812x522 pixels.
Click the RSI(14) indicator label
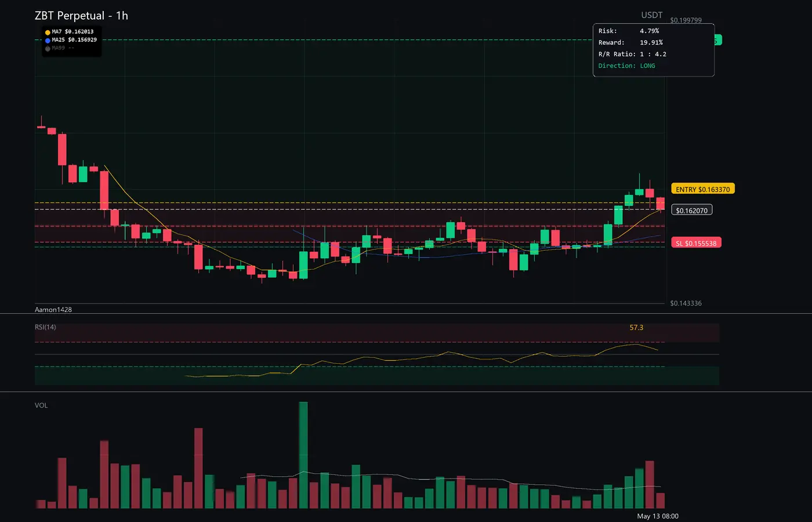(x=45, y=327)
